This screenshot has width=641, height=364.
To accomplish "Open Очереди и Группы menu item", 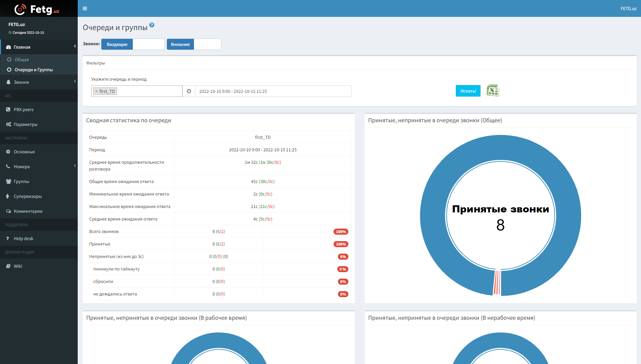I will [x=34, y=70].
